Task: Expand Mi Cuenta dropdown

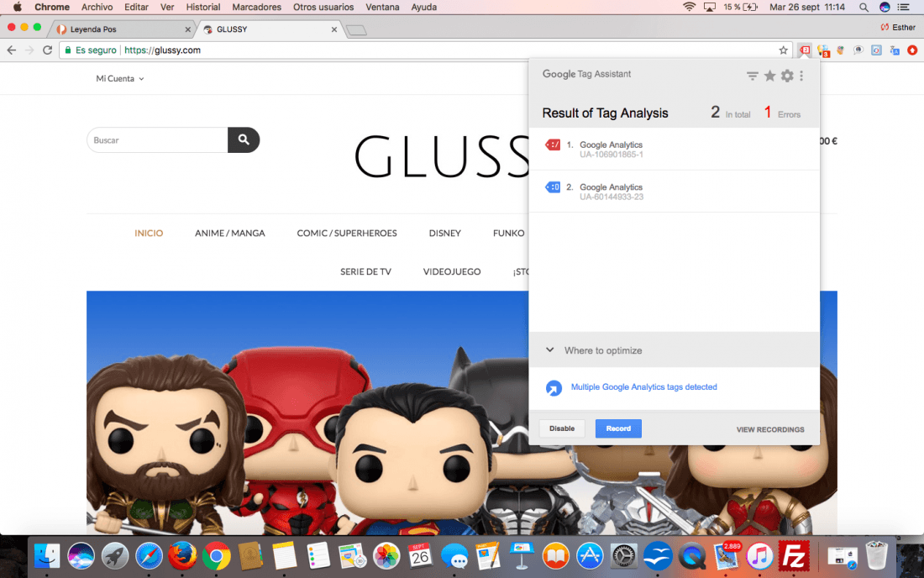Action: pyautogui.click(x=119, y=78)
